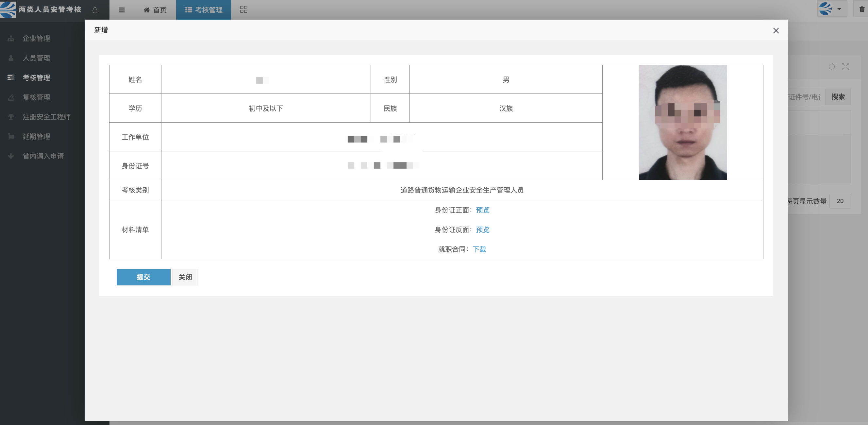Click the fullscreen expand icon in background panel
Image resolution: width=868 pixels, height=425 pixels.
coord(845,67)
